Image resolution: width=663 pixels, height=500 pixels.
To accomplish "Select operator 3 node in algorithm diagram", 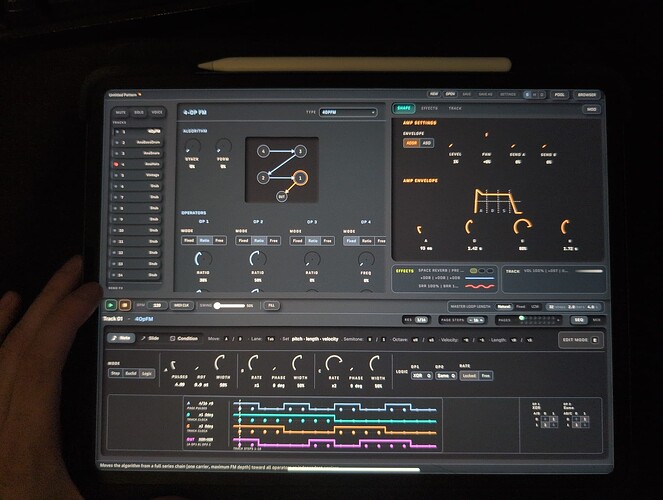I will 300,151.
